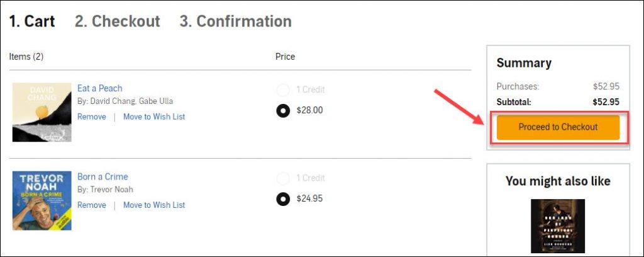Move Eat a Peach to Wish List
644x257 pixels.
(154, 117)
